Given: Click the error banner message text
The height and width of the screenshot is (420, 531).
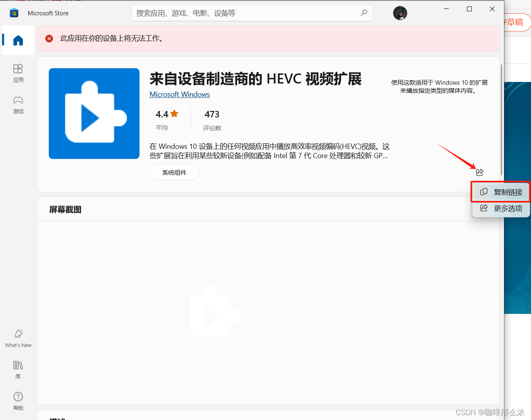Looking at the screenshot, I should 112,38.
